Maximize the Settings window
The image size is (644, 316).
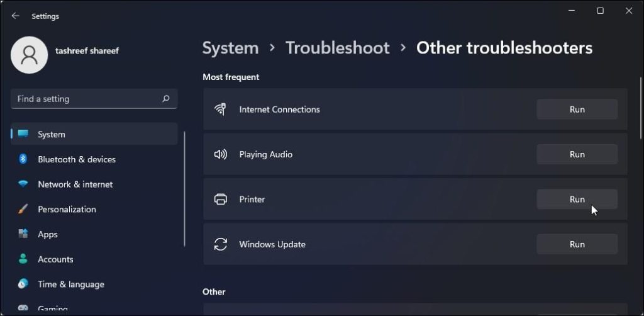[600, 11]
